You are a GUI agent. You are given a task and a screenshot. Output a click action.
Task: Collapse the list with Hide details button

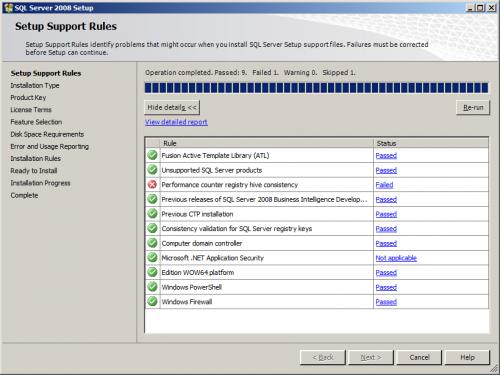click(x=172, y=107)
